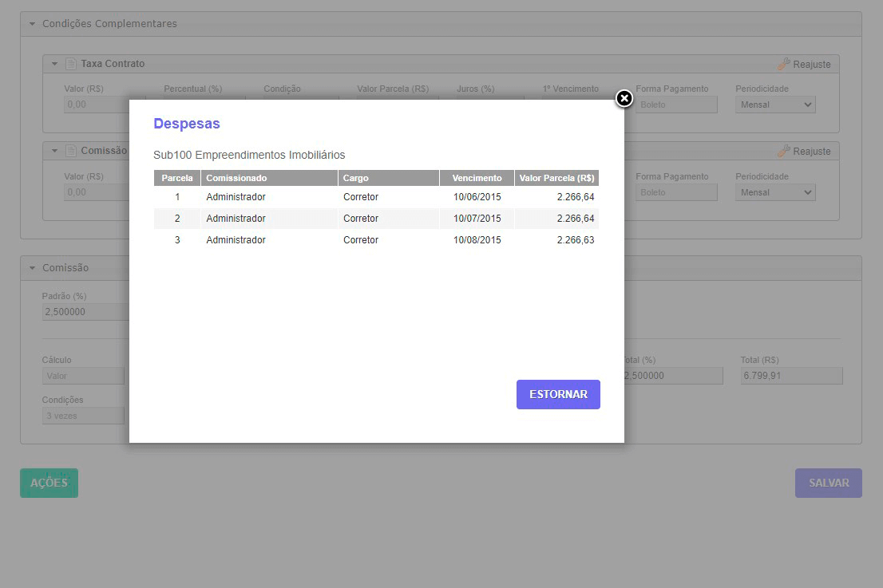Open the Periodicidade dropdown in Taxa Contrato
Viewport: 883px width, 588px height.
tap(775, 105)
